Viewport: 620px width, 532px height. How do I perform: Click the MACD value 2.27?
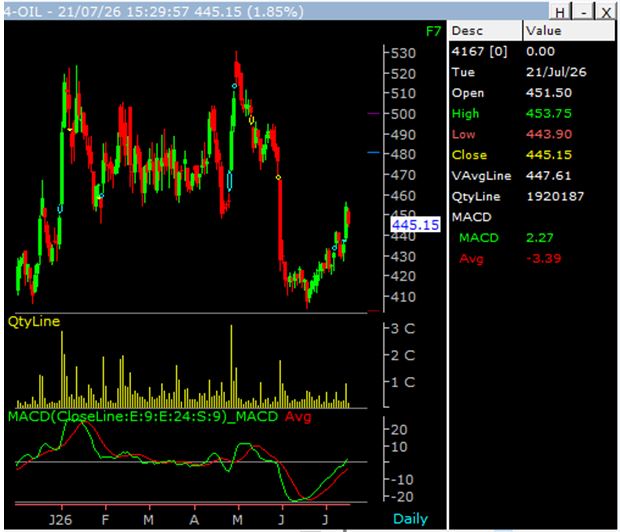539,238
